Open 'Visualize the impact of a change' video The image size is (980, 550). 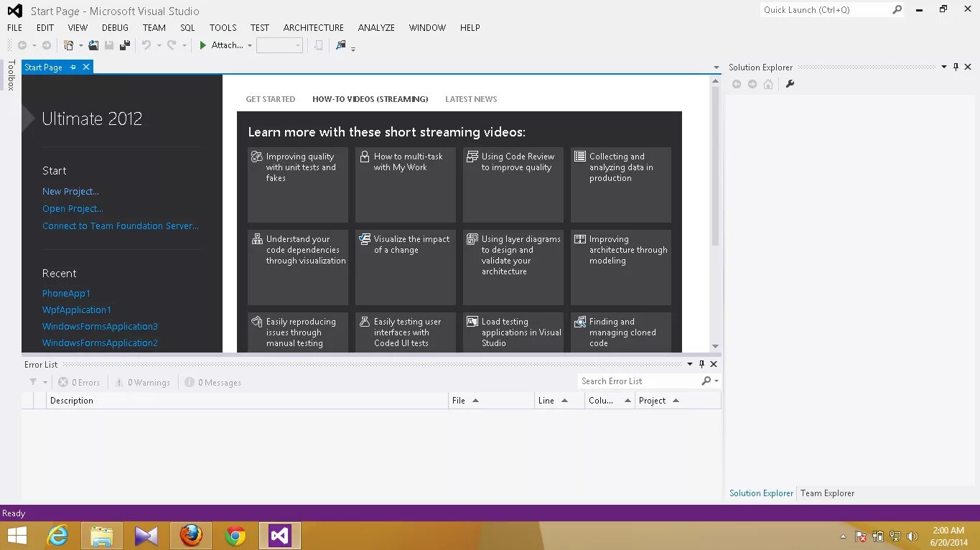pyautogui.click(x=406, y=267)
